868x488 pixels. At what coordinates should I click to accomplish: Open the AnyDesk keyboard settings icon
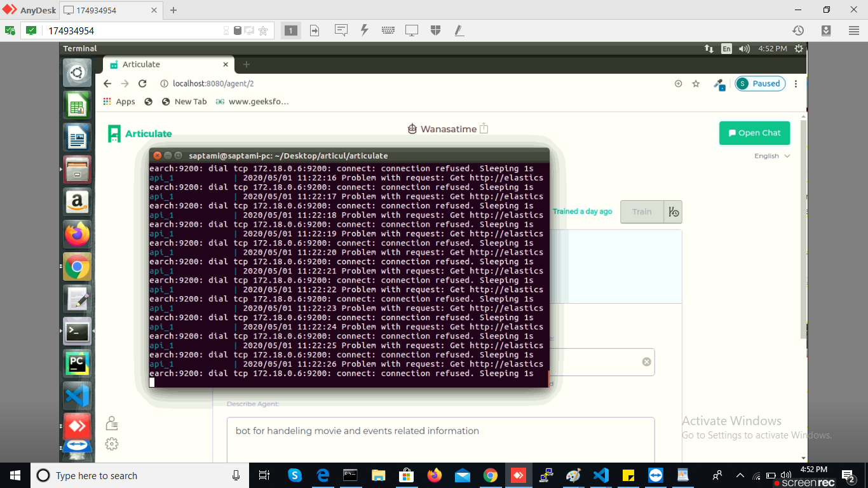[388, 30]
